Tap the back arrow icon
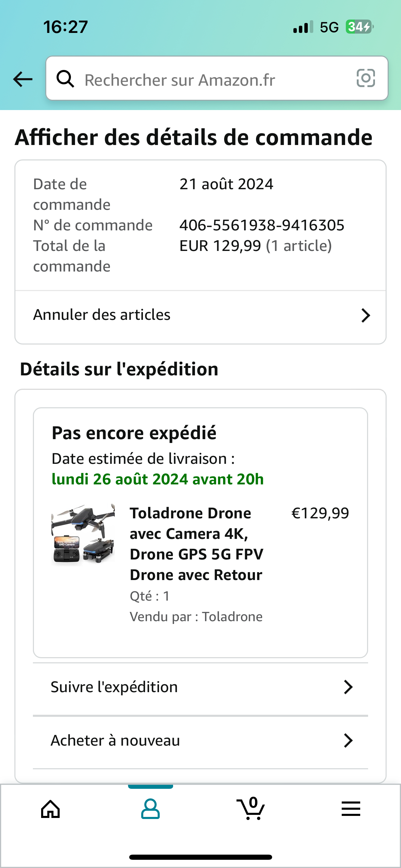This screenshot has height=868, width=401. [x=23, y=79]
